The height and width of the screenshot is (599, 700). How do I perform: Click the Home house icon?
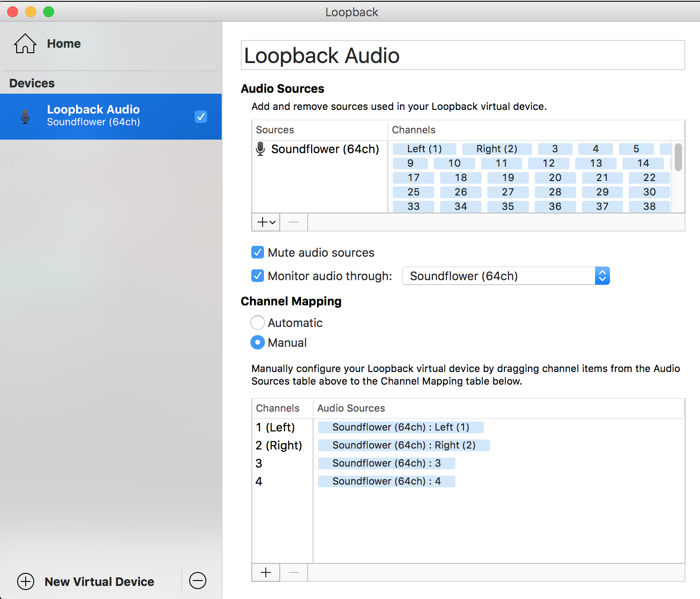25,44
